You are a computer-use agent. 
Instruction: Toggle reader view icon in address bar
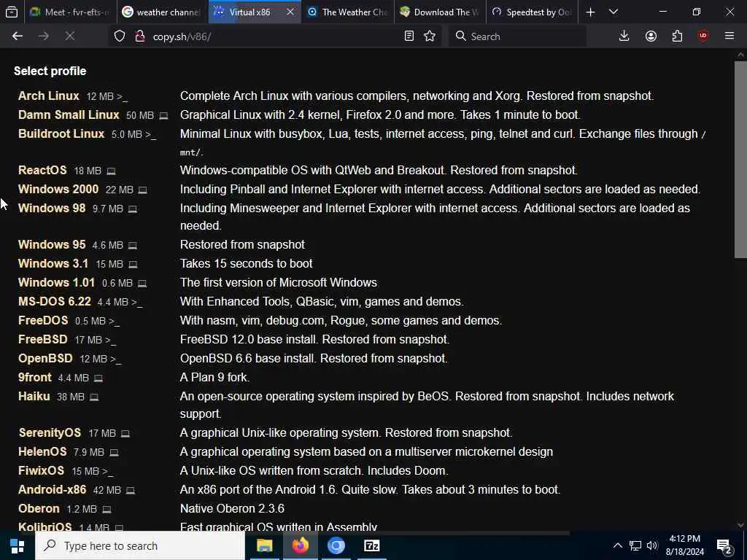[409, 36]
